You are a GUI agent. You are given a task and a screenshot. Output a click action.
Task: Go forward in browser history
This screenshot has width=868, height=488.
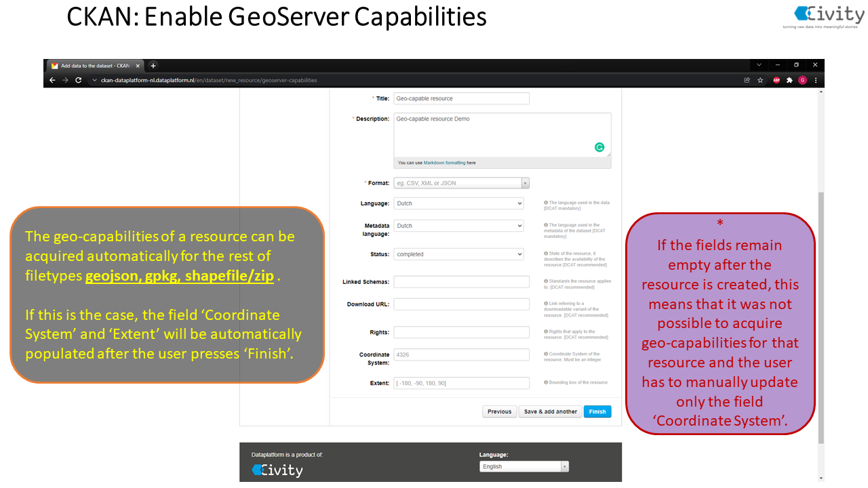pos(65,80)
